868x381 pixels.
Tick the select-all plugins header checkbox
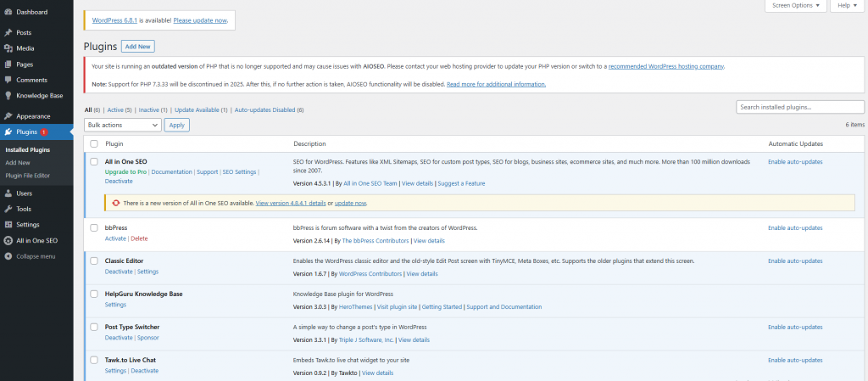pyautogui.click(x=94, y=144)
